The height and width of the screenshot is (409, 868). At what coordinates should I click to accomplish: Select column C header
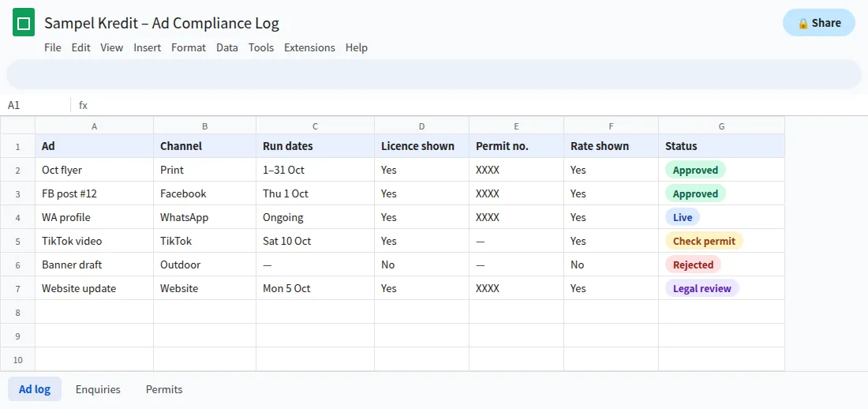tap(315, 126)
